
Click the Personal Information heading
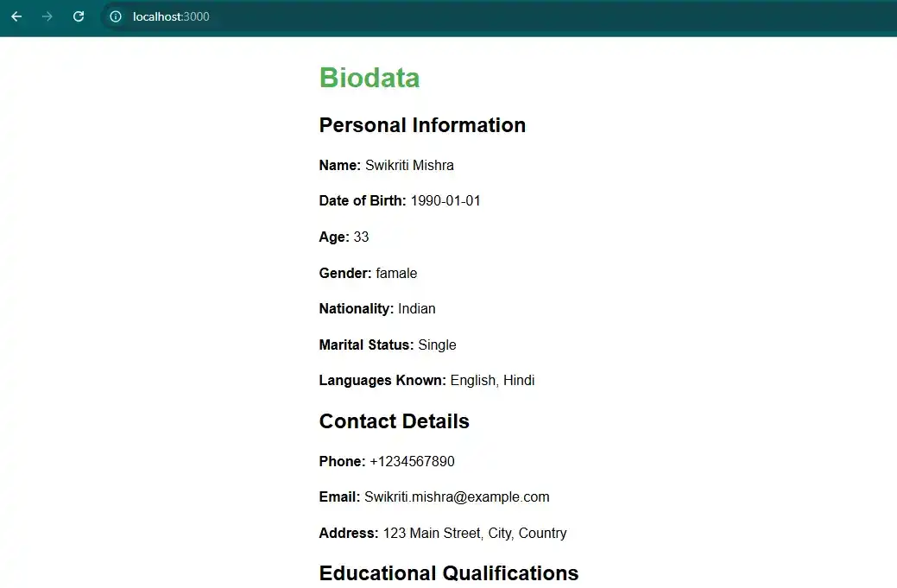[x=422, y=125]
